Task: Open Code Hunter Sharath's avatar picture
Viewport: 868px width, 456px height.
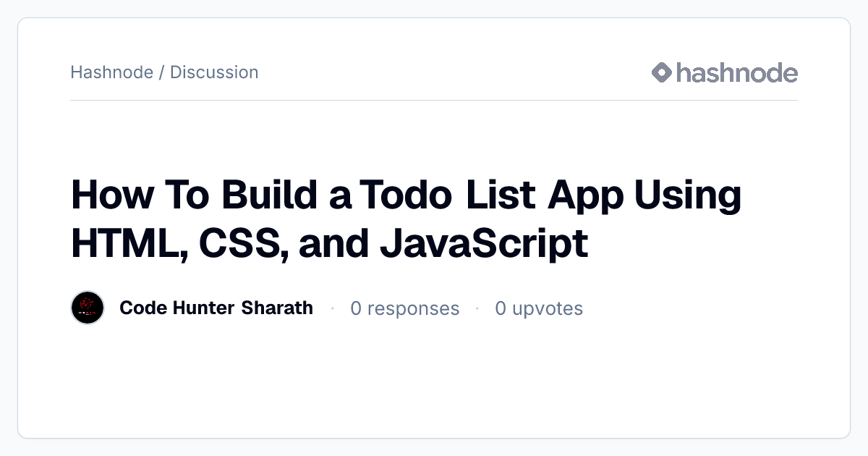Action: [x=88, y=308]
